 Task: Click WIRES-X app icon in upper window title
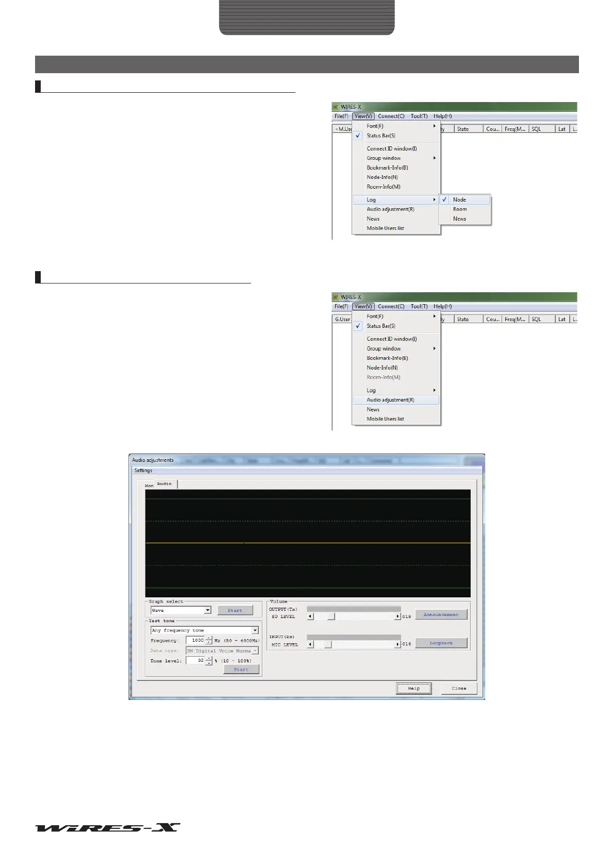335,107
